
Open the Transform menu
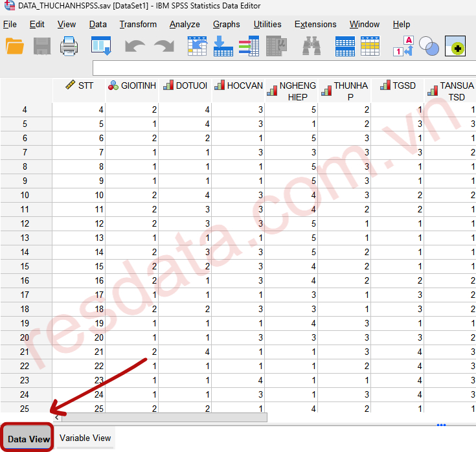138,25
